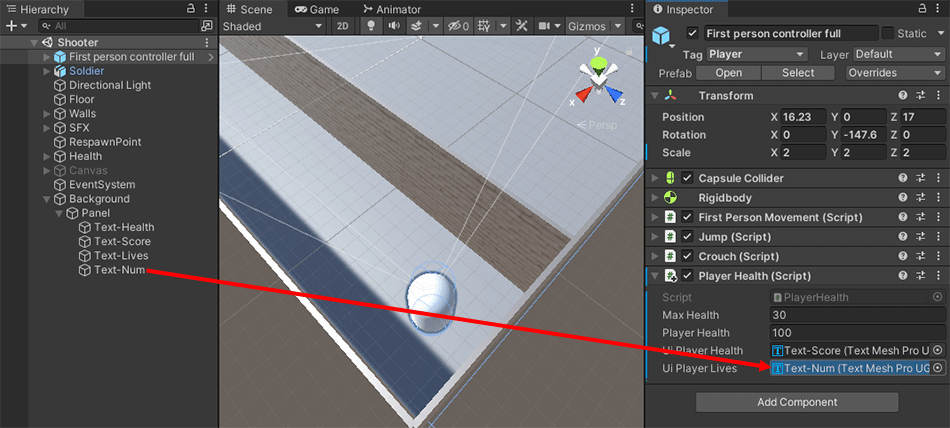Screen dimensions: 950x428
Task: Click the Add Component button
Action: [796, 402]
